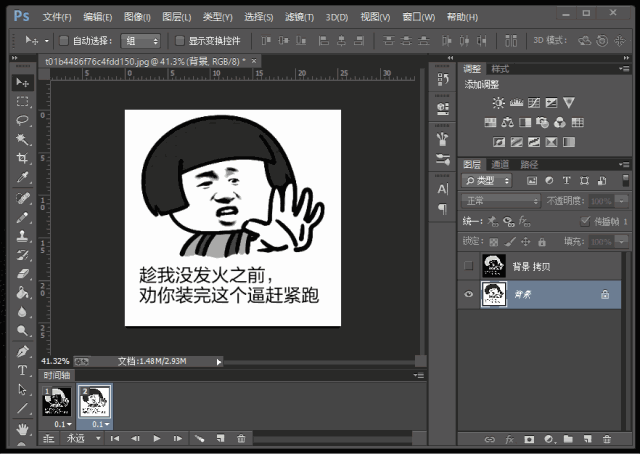Open the History panel icon
This screenshot has width=640, height=454.
click(442, 79)
